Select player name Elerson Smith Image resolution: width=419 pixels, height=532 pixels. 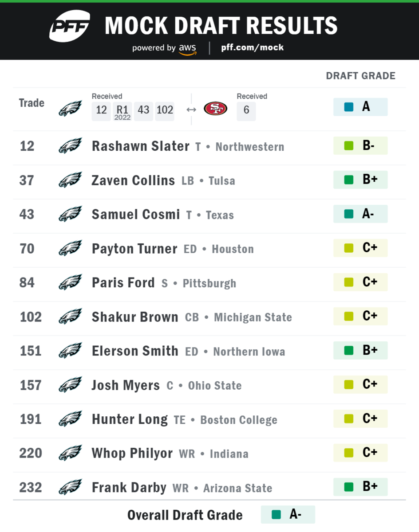tap(135, 351)
